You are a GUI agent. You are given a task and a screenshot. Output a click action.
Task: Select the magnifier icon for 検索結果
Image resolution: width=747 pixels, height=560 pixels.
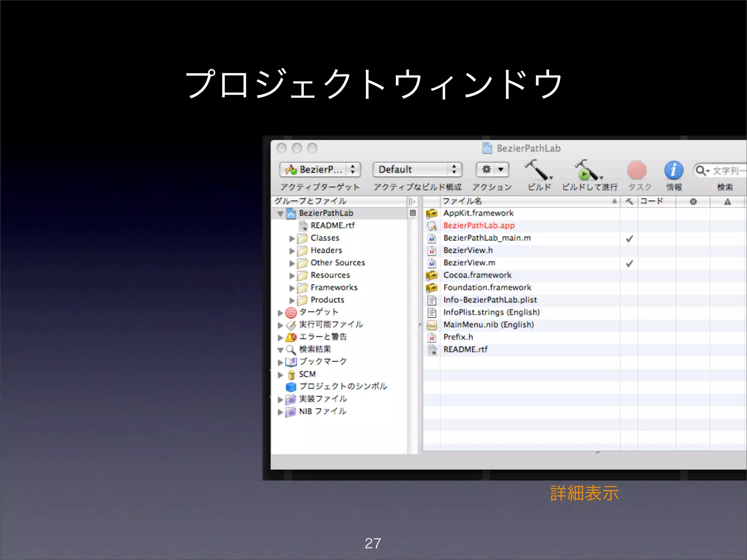[291, 350]
